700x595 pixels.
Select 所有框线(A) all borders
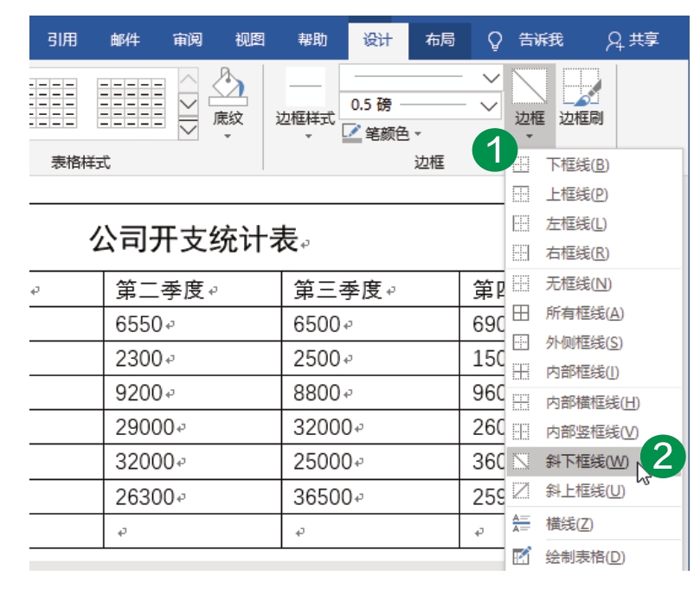click(594, 313)
